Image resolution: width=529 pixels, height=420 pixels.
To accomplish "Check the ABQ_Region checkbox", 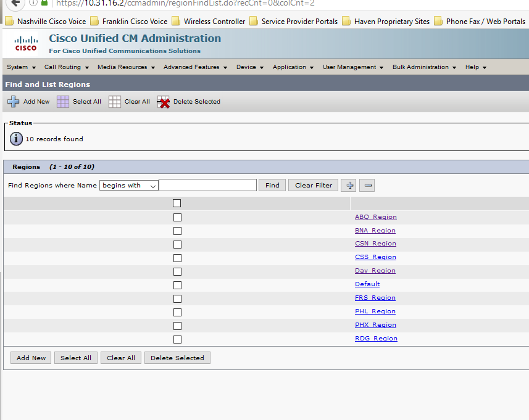I will click(177, 218).
